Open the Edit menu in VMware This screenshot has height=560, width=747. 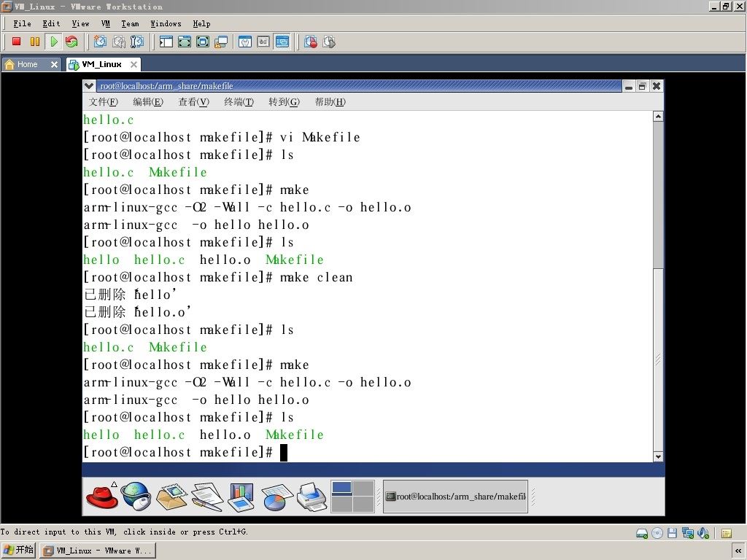point(51,23)
